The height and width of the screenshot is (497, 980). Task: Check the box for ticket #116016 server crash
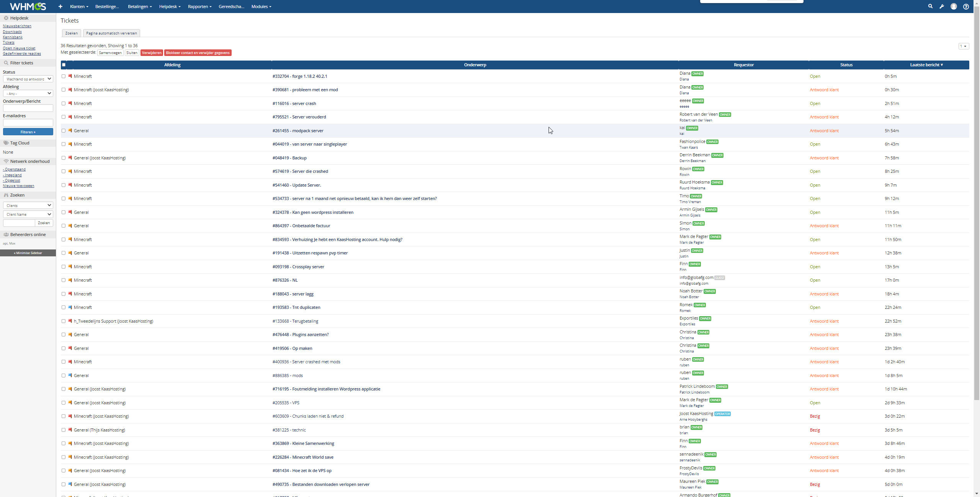click(x=64, y=103)
